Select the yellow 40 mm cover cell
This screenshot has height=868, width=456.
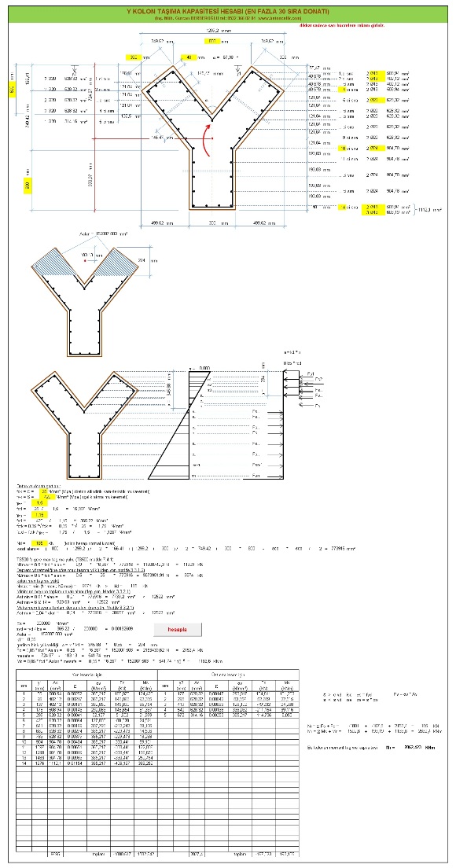(189, 57)
